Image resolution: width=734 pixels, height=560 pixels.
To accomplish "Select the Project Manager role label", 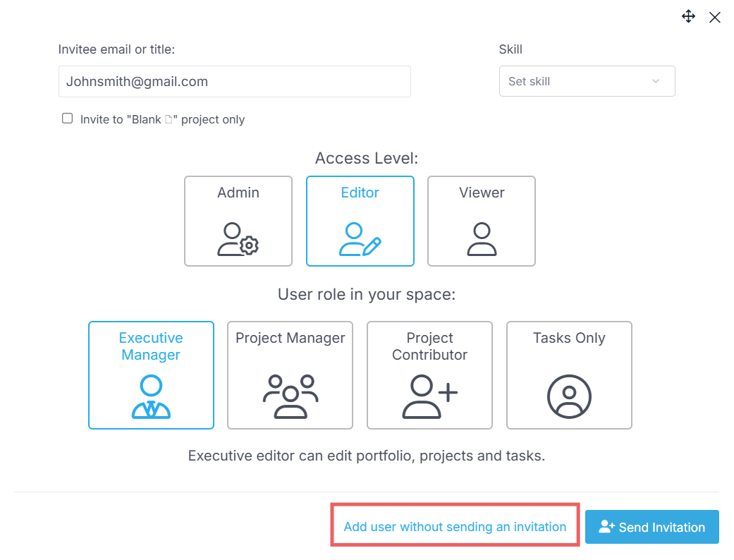I will (x=290, y=338).
